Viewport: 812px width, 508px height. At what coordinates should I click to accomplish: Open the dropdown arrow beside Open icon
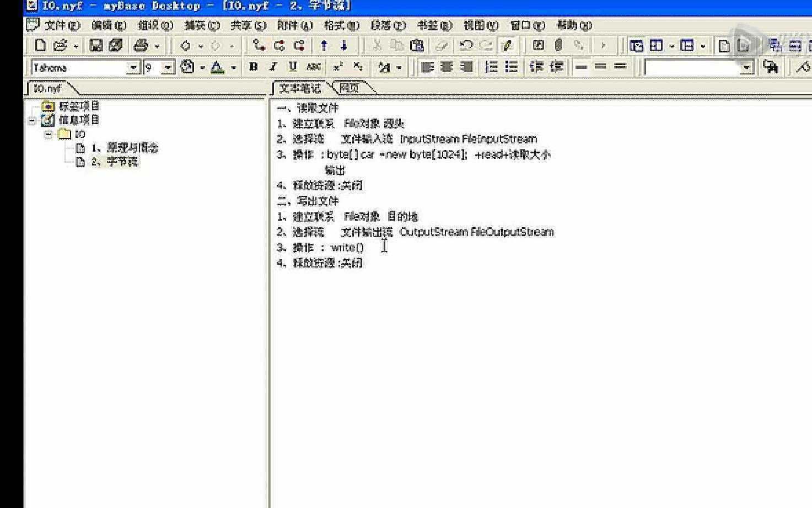point(76,46)
